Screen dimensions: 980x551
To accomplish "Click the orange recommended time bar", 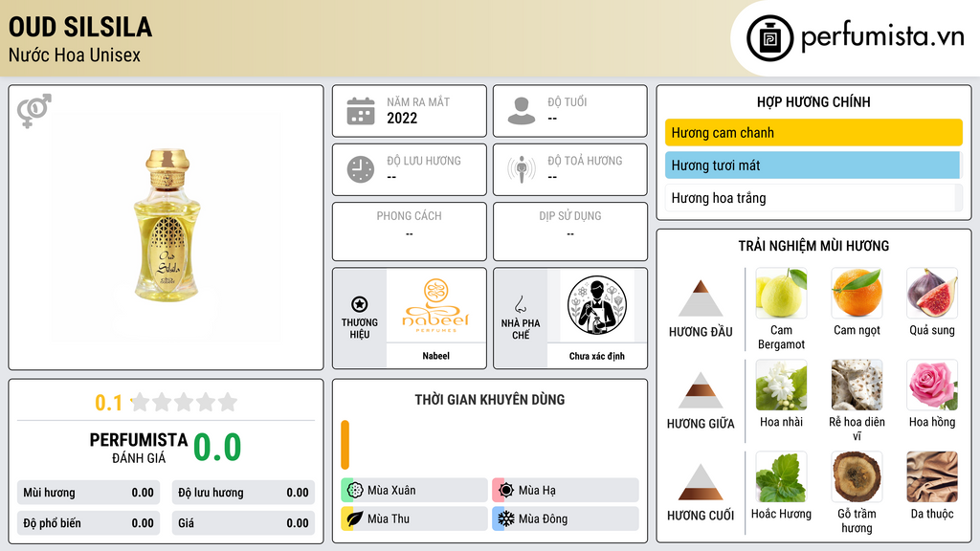I will pyautogui.click(x=345, y=444).
